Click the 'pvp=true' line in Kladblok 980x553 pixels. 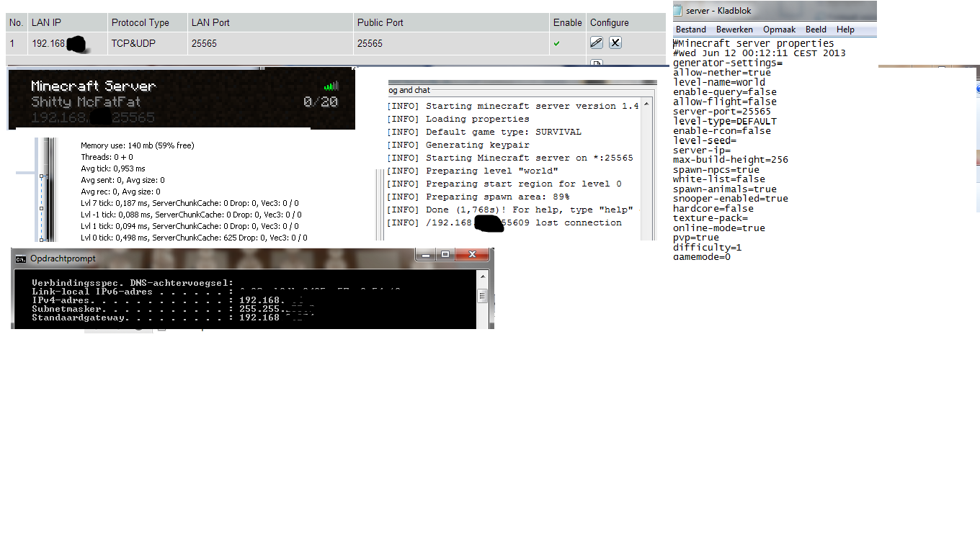696,238
